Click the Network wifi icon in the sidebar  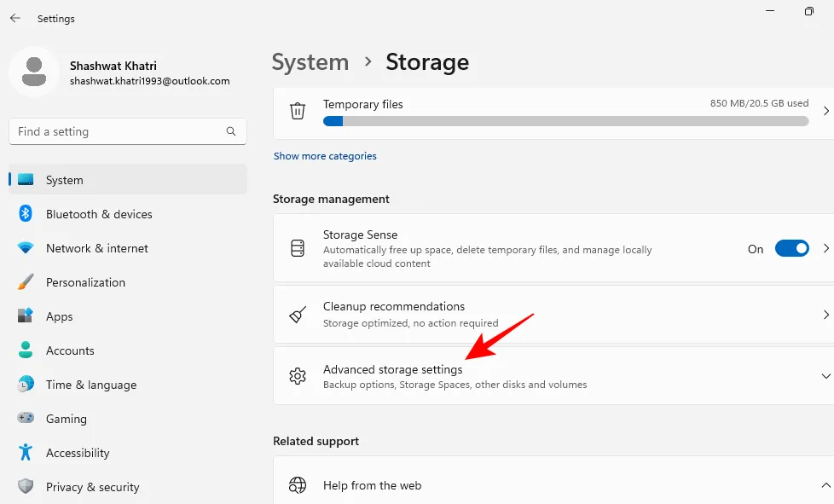tap(26, 248)
